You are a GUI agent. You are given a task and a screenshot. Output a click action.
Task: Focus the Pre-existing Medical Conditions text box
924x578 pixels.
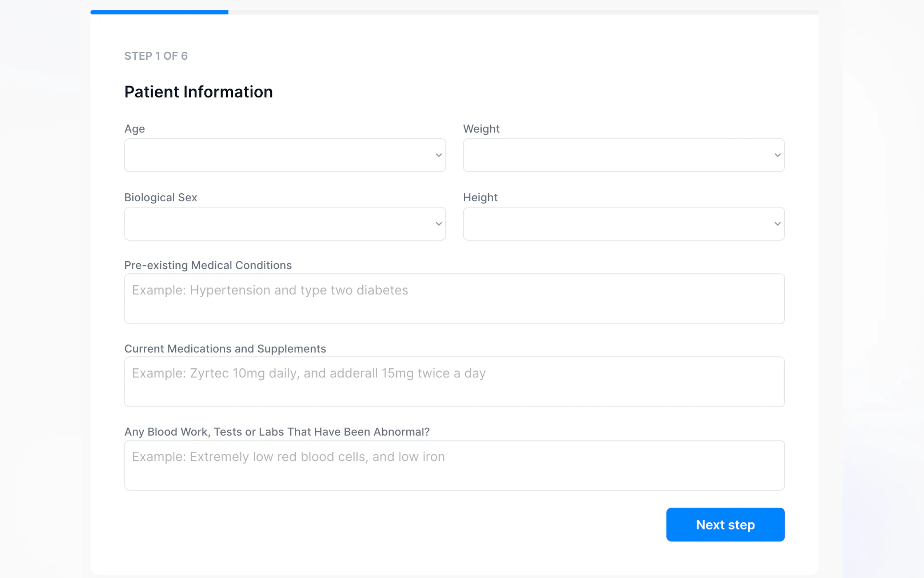click(x=454, y=298)
